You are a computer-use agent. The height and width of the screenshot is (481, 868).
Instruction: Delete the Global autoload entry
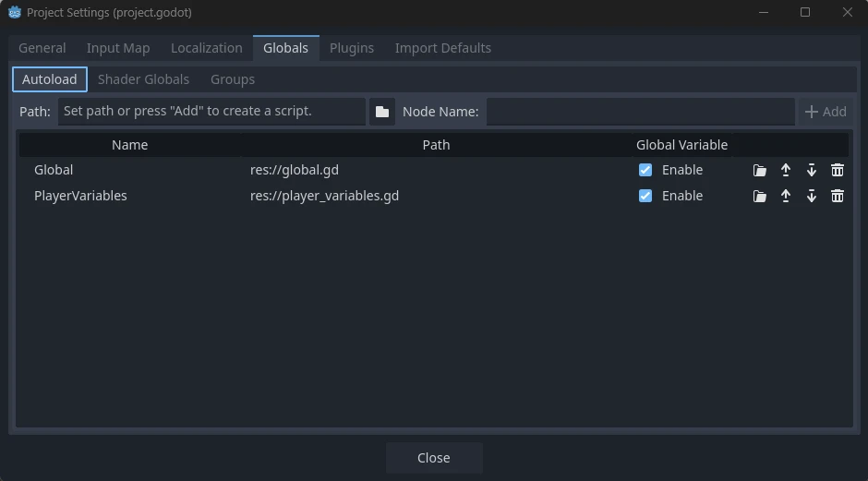[838, 170]
